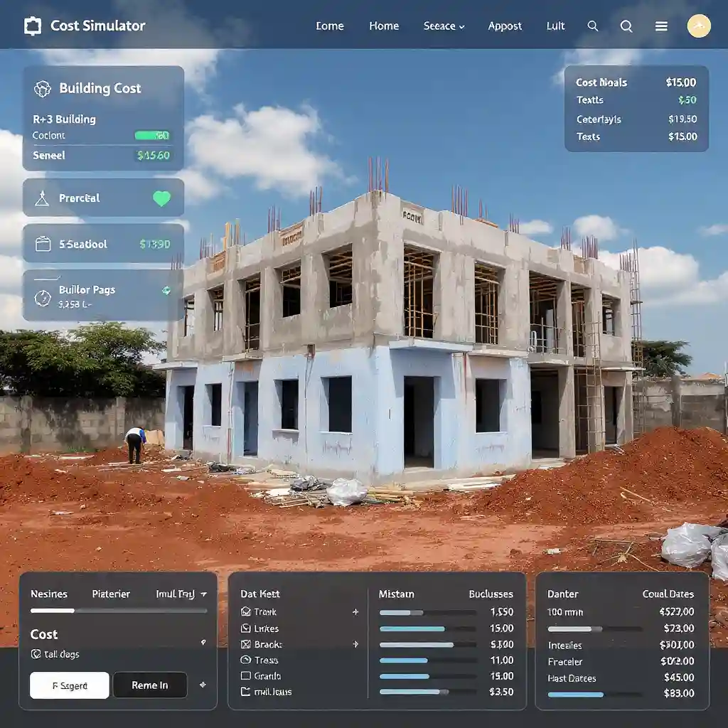Toggle the green Coclont switch
This screenshot has height=728, width=728.
click(151, 135)
